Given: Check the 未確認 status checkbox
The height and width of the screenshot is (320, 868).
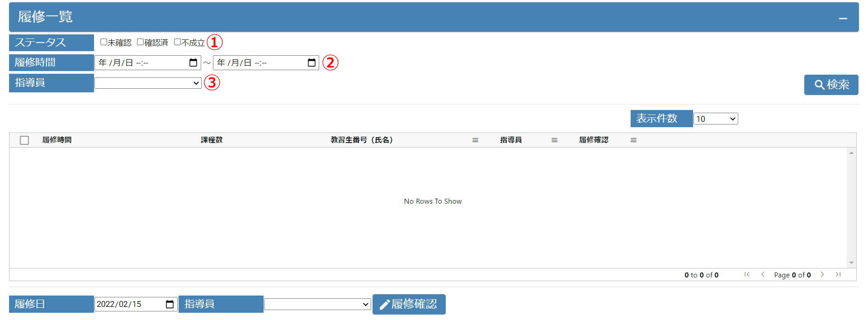Looking at the screenshot, I should 104,42.
